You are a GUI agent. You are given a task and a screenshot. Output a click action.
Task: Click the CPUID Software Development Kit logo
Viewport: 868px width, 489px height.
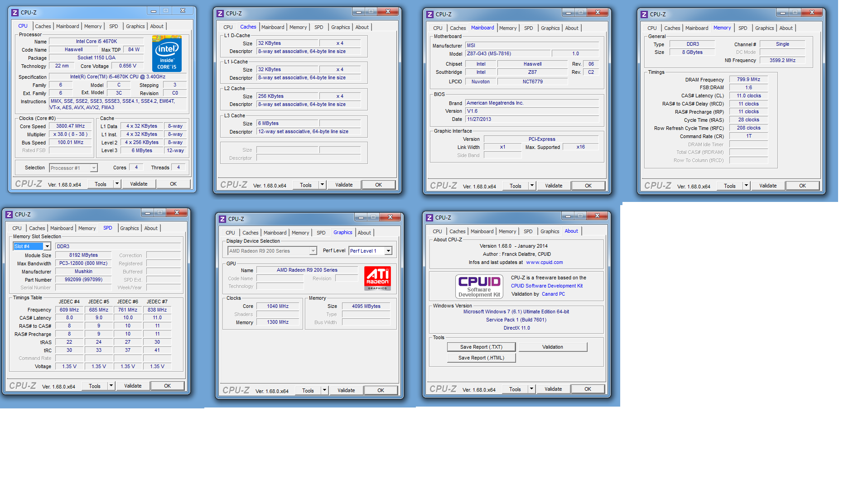(479, 286)
